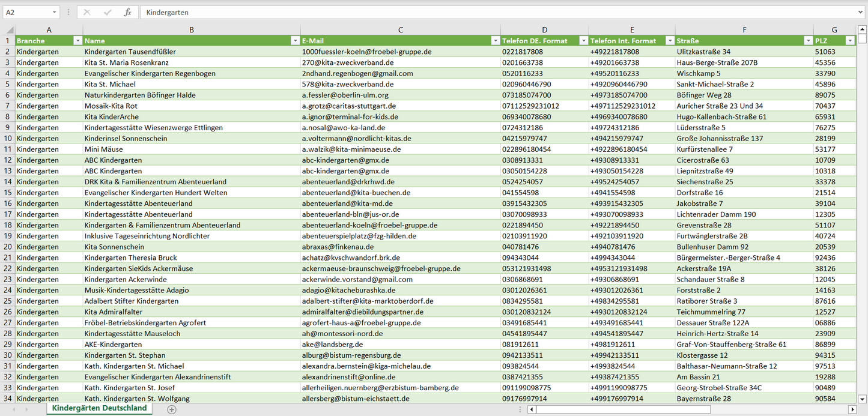This screenshot has height=416, width=868.
Task: Add a new sheet with the plus icon
Action: (x=172, y=409)
